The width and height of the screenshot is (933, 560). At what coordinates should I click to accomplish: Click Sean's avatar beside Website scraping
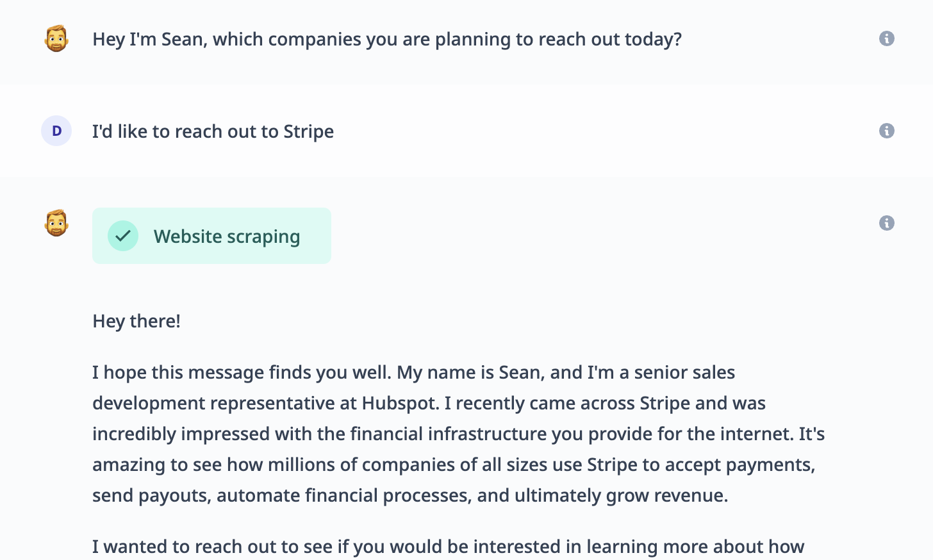tap(56, 223)
